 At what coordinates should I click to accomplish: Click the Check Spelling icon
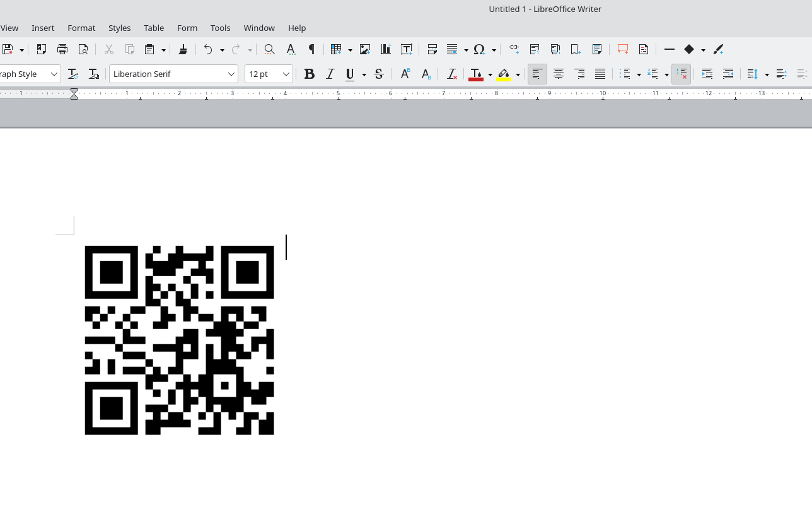tap(291, 49)
